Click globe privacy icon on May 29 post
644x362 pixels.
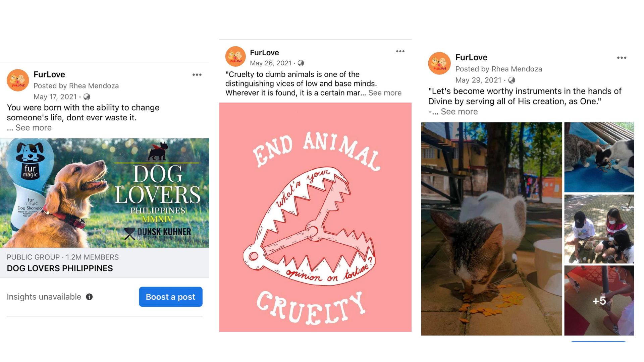(512, 80)
